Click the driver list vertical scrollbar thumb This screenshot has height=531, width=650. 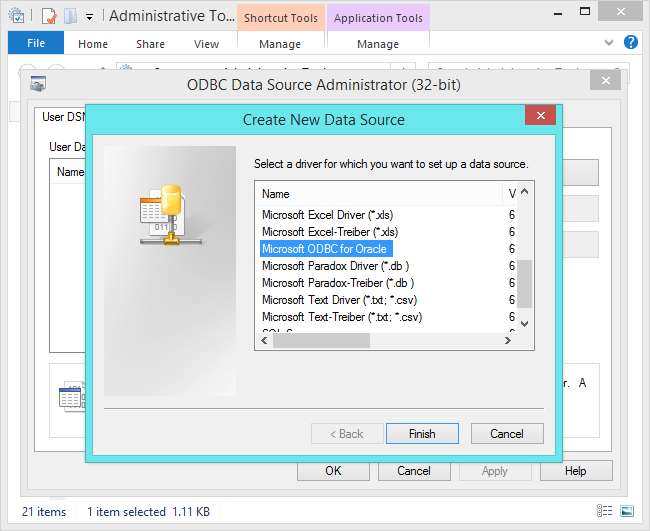pyautogui.click(x=524, y=284)
